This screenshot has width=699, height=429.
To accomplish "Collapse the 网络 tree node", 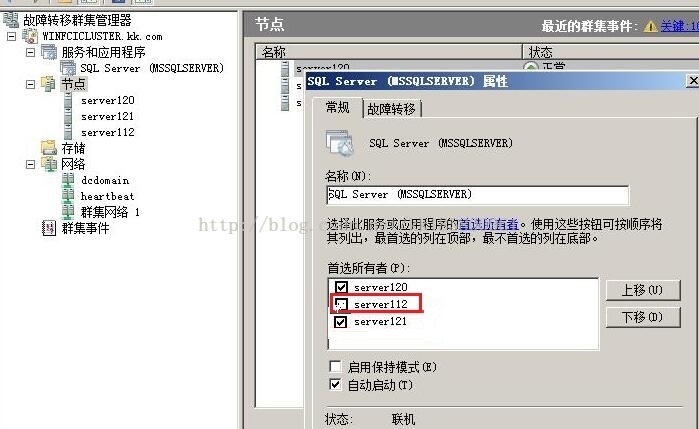I will [x=30, y=165].
